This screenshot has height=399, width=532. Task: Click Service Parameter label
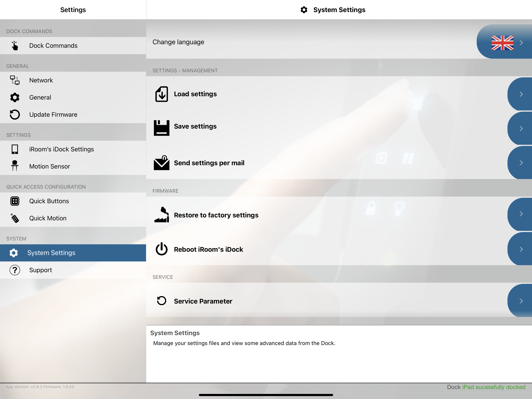203,301
